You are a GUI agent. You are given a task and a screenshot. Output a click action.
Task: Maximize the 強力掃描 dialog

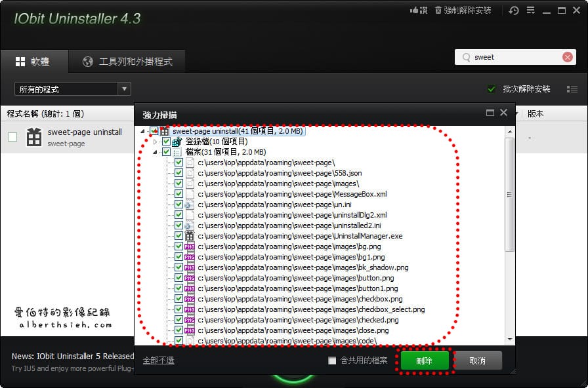pos(490,113)
